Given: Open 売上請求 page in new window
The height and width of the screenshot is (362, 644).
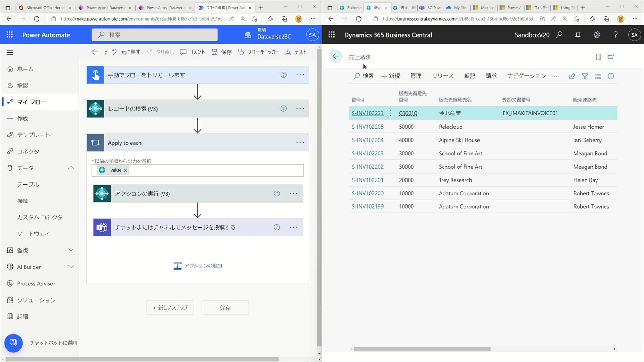Looking at the screenshot, I should point(611,57).
